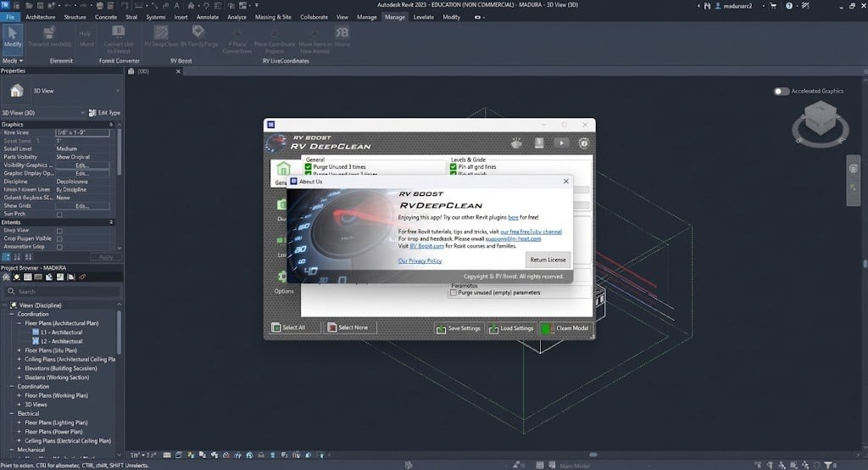Click the book icon in RV DeepClean header
This screenshot has width=868, height=470.
538,143
